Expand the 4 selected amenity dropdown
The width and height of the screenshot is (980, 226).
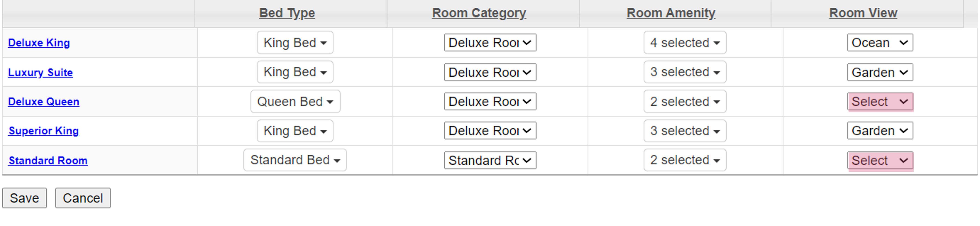tap(685, 43)
